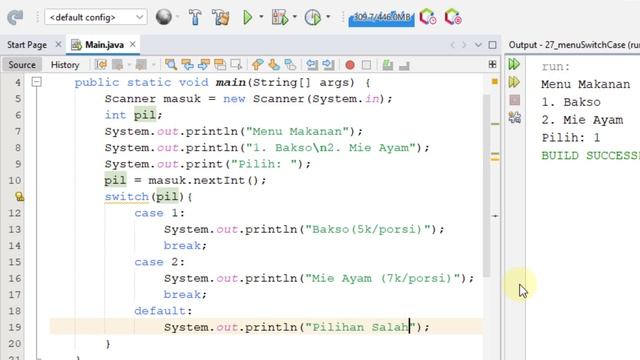The height and width of the screenshot is (360, 640).
Task: Click the Shift Line Left icon
Action: click(x=312, y=64)
